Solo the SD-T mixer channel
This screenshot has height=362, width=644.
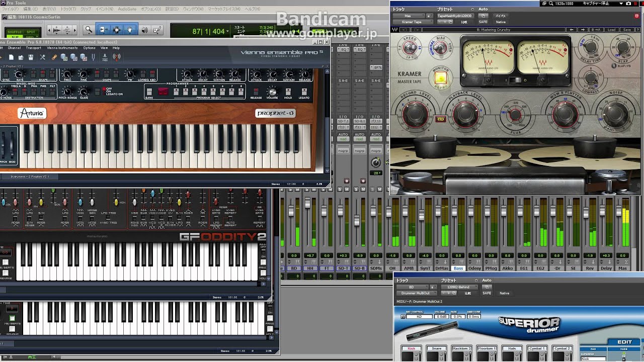pyautogui.click(x=340, y=189)
